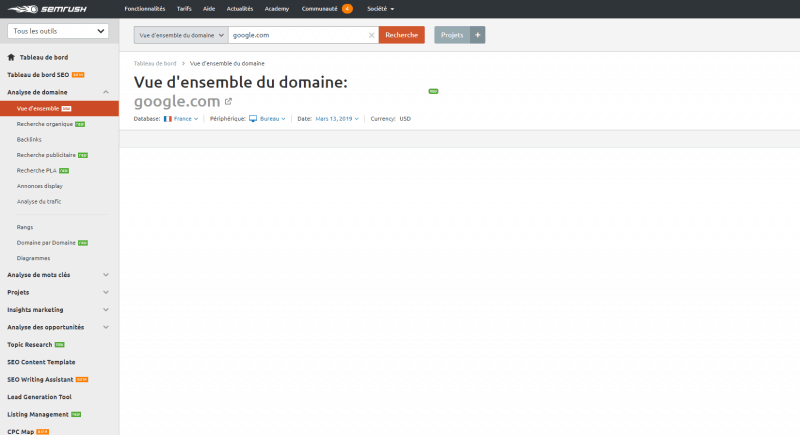
Task: Expand Analyse de mots clés section
Action: coord(106,274)
